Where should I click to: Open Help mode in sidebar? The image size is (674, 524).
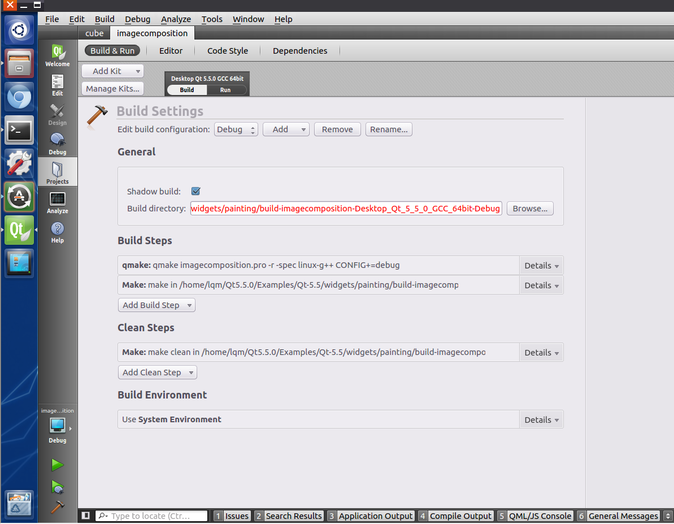57,232
